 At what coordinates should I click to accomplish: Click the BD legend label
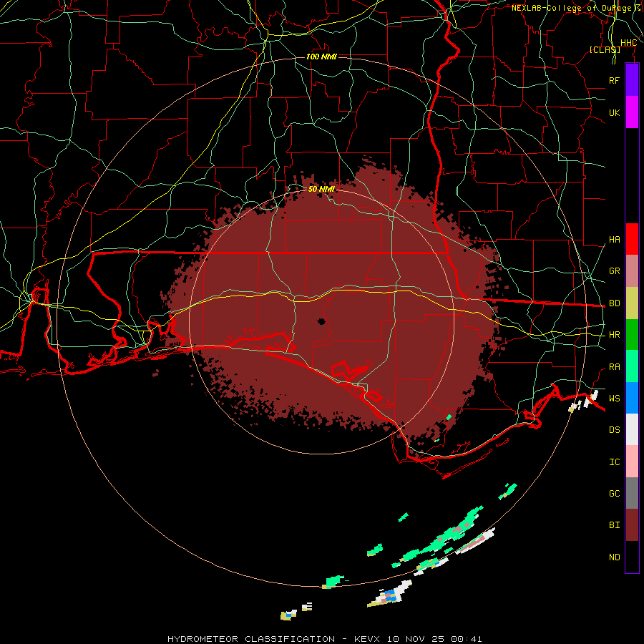[x=614, y=303]
